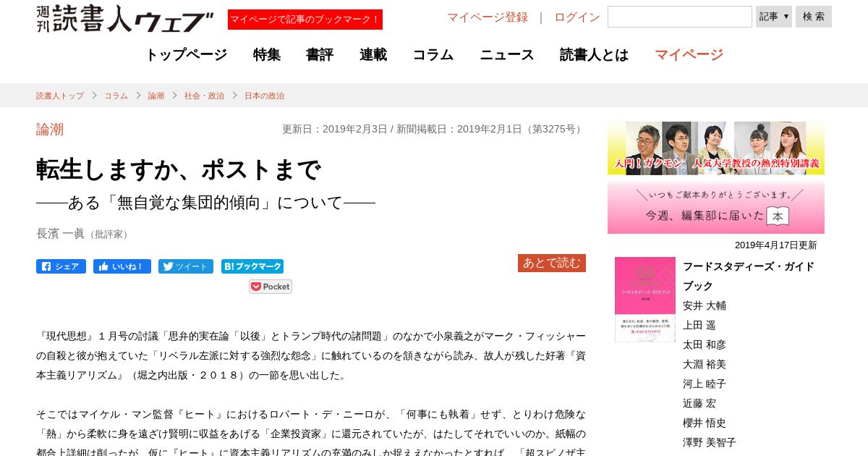Open author 長濱 一眞 link

click(60, 234)
